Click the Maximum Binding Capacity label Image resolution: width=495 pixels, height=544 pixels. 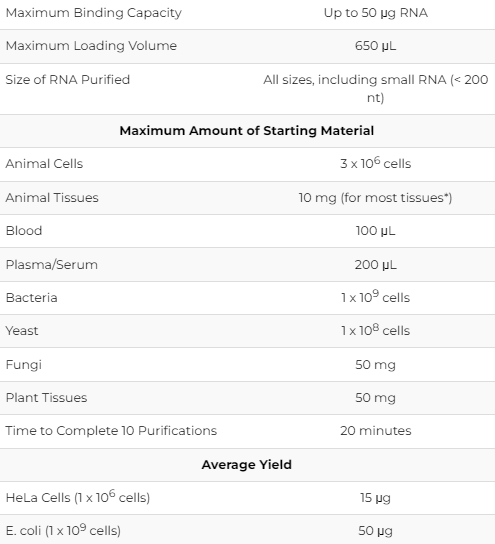(94, 13)
